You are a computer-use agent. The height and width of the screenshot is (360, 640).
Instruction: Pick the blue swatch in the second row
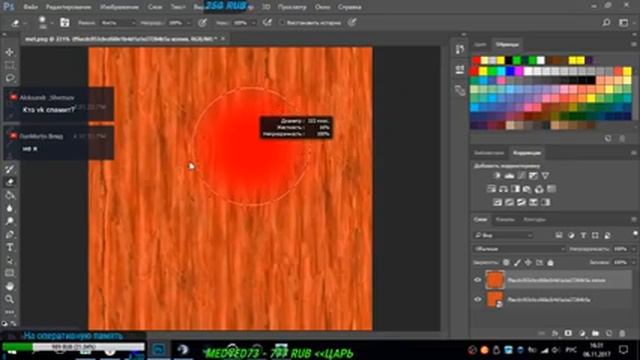pyautogui.click(x=510, y=71)
